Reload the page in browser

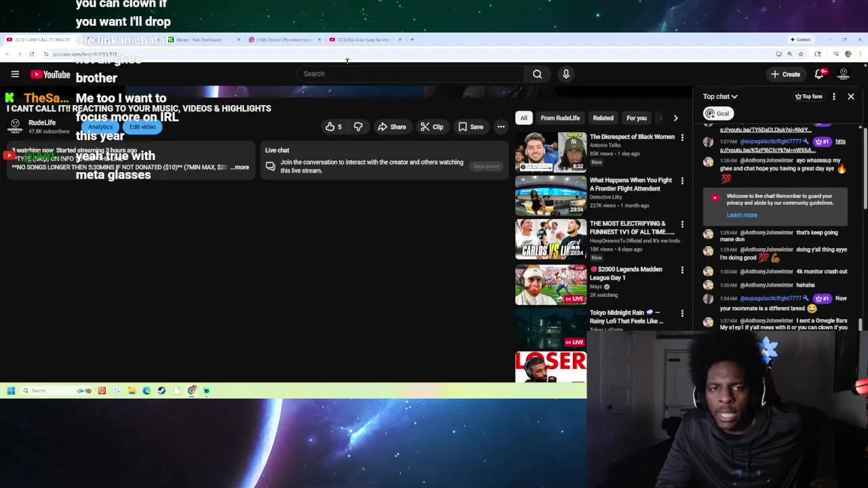click(x=31, y=54)
